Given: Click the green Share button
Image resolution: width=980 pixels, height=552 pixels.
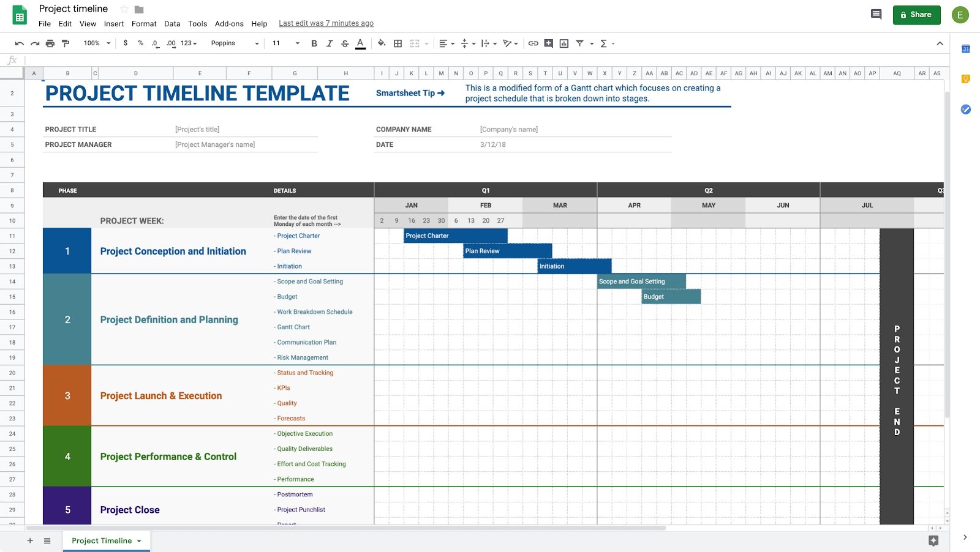Looking at the screenshot, I should point(916,15).
